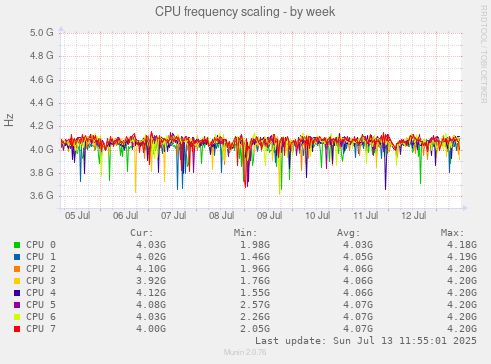
Task: Click the '06 Jul' x-axis date label
Action: click(x=125, y=216)
